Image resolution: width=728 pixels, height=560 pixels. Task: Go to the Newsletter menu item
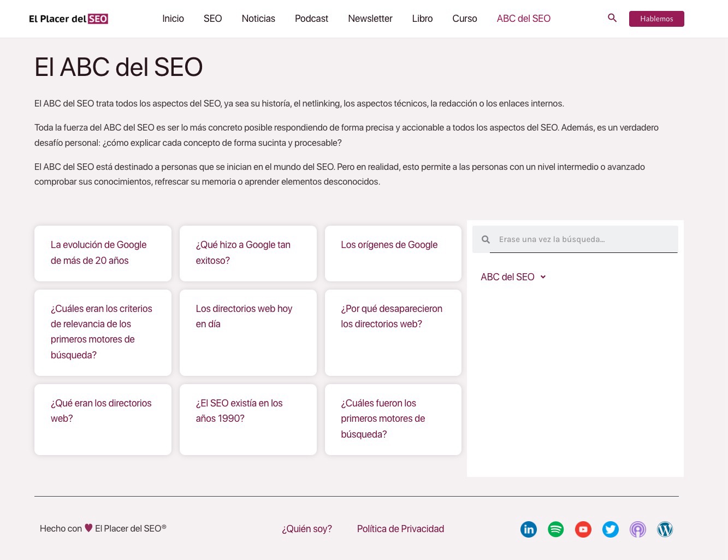[370, 19]
